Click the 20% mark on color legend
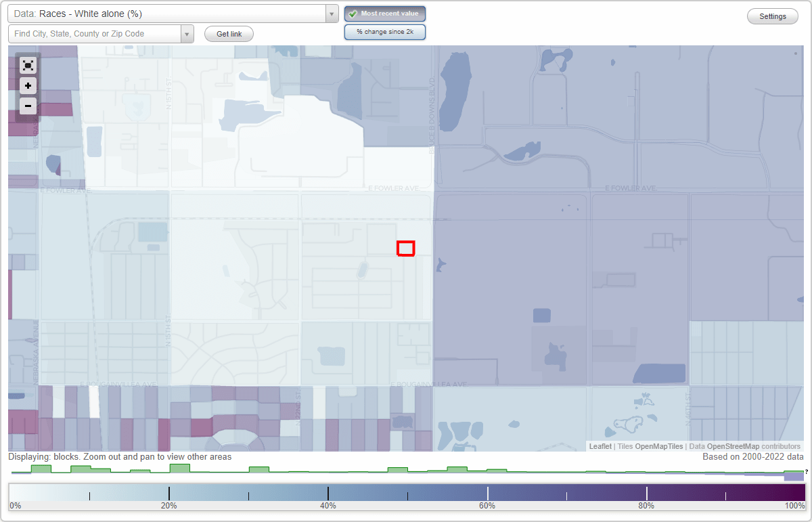Image resolution: width=812 pixels, height=522 pixels. (x=168, y=506)
